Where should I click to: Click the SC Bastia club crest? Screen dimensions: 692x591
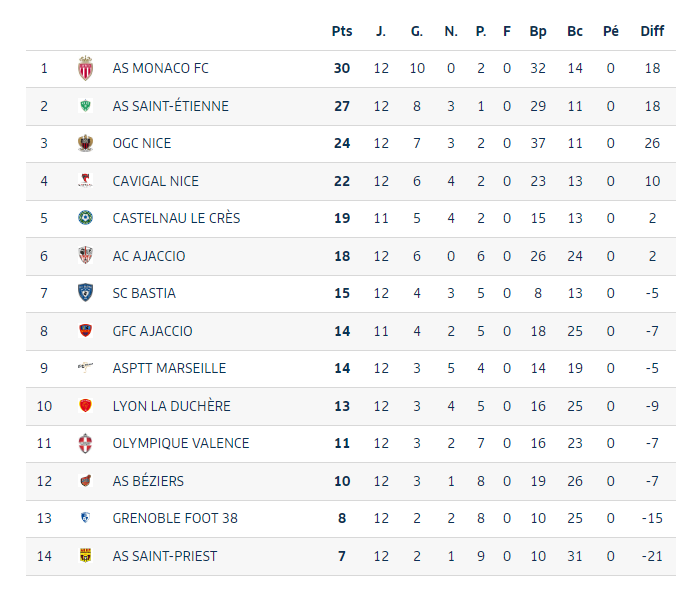(x=85, y=293)
